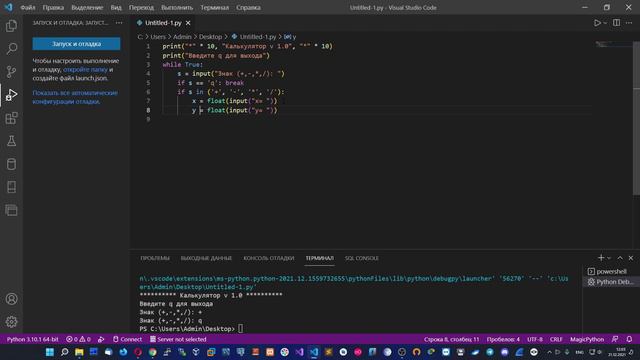Open errors and warnings count in status bar
The image size is (640, 360).
coord(78,339)
